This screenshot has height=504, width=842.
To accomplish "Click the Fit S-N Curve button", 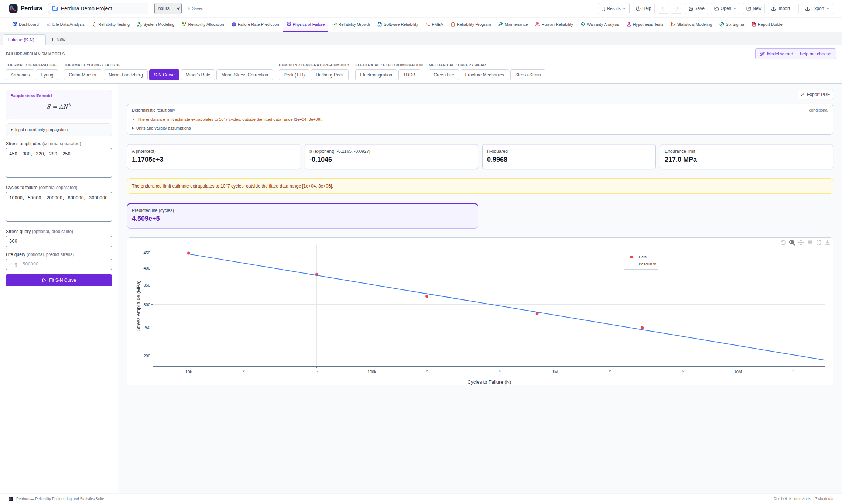I will (x=59, y=280).
